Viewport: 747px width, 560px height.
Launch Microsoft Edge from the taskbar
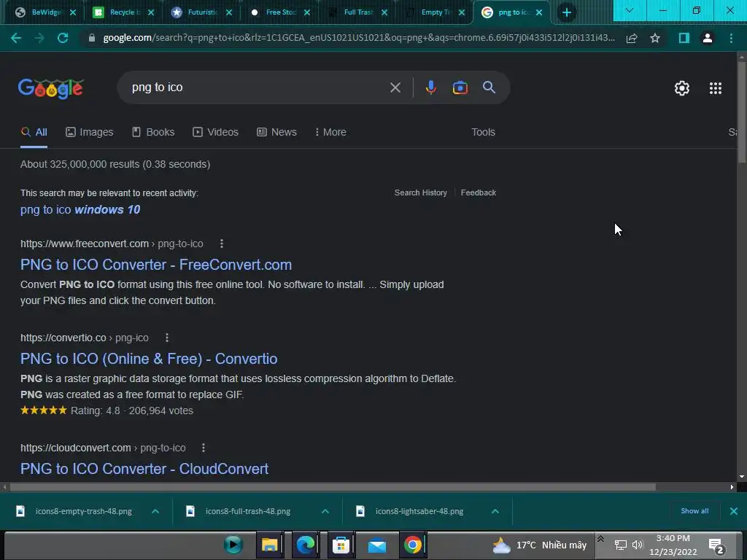(306, 544)
